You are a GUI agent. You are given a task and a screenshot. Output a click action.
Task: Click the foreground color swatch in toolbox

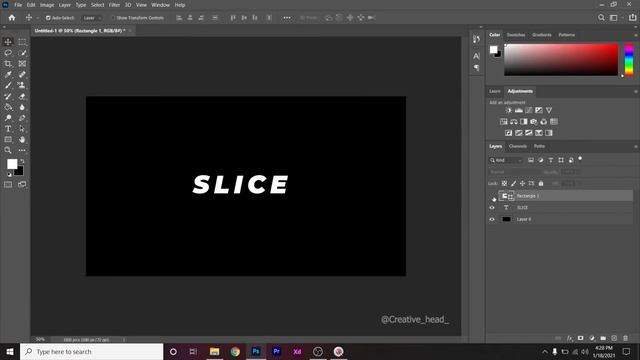(x=12, y=164)
